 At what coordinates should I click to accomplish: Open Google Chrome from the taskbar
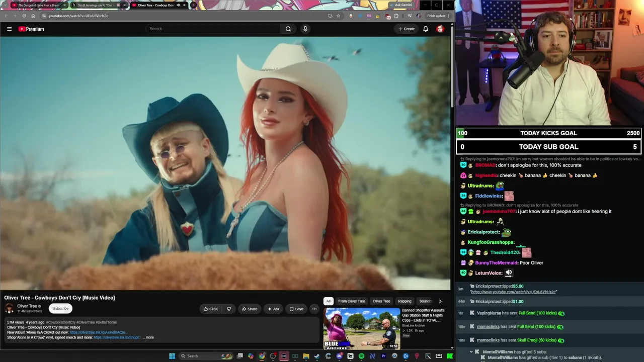point(262,356)
